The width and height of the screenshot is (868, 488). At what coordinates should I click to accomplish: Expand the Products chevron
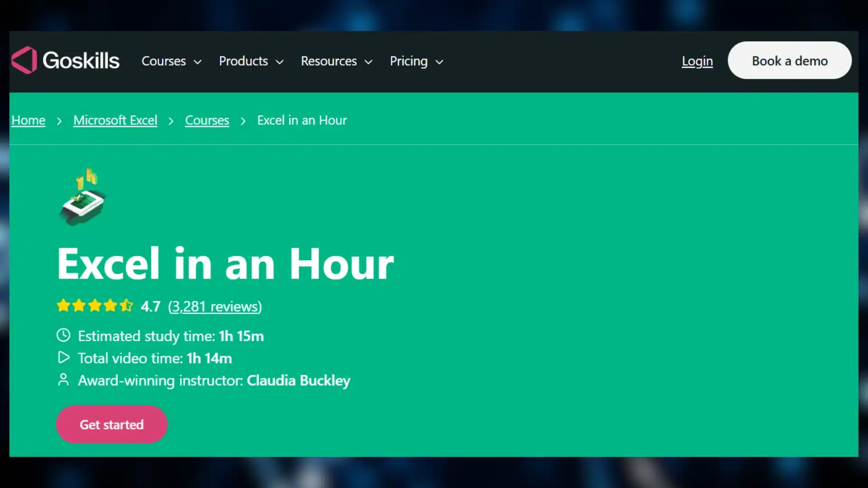tap(280, 62)
